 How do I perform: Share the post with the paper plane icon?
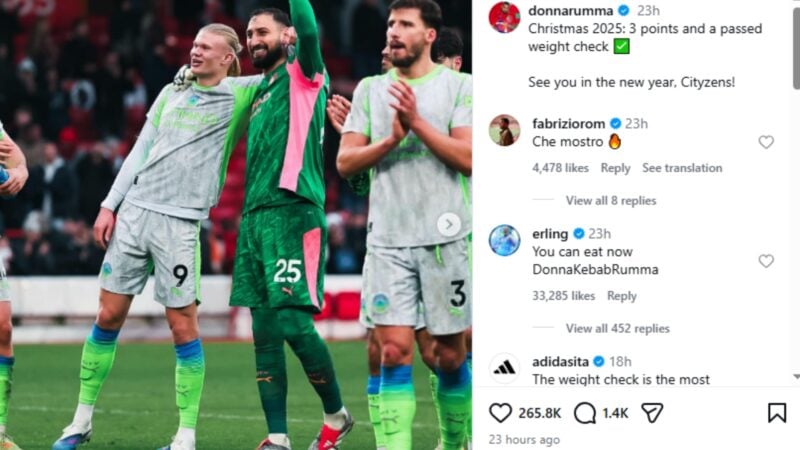click(652, 413)
